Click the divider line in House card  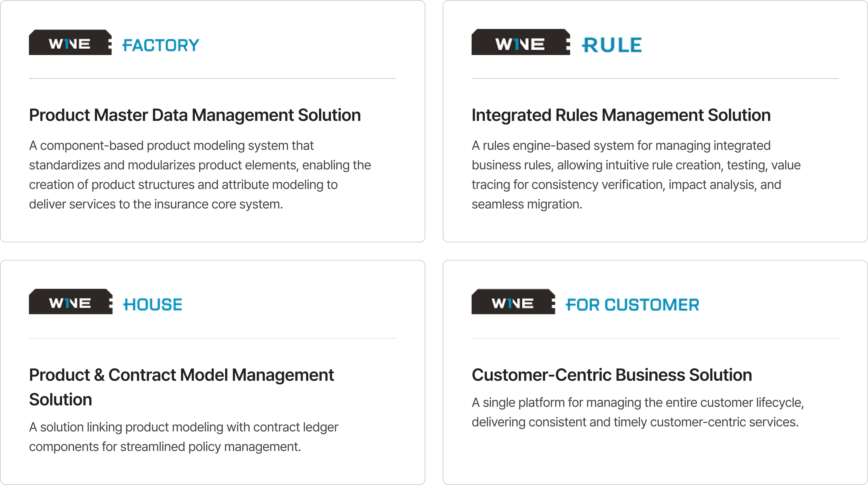tap(212, 338)
